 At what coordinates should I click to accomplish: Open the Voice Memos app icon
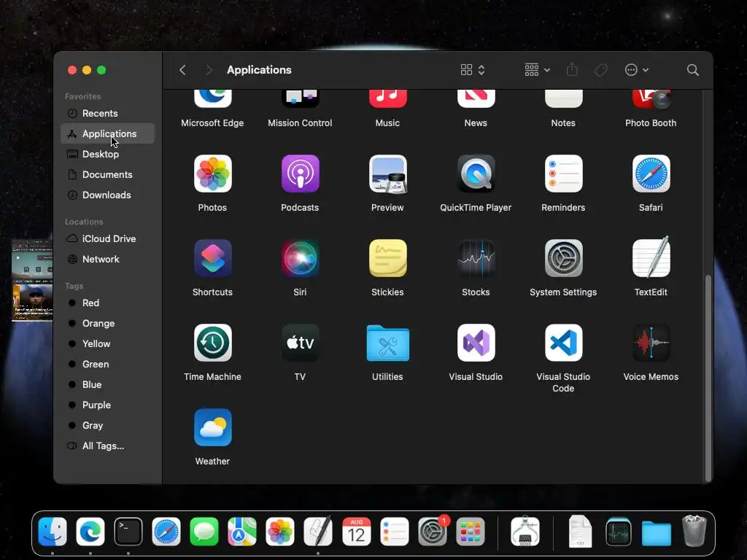(x=651, y=343)
